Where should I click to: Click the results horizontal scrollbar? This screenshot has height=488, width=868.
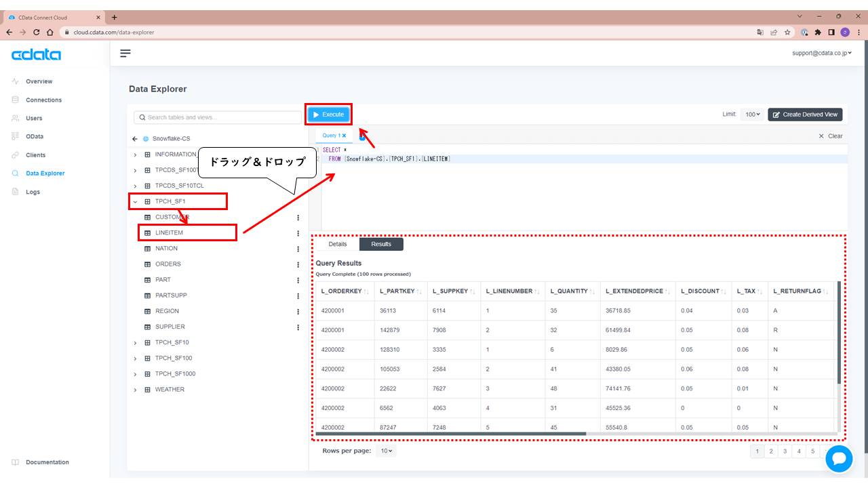pos(451,434)
